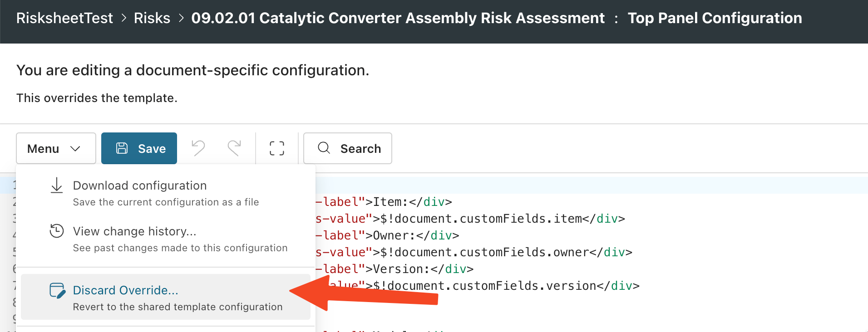Click the Version: label code line
This screenshot has height=332, width=868.
pyautogui.click(x=399, y=269)
